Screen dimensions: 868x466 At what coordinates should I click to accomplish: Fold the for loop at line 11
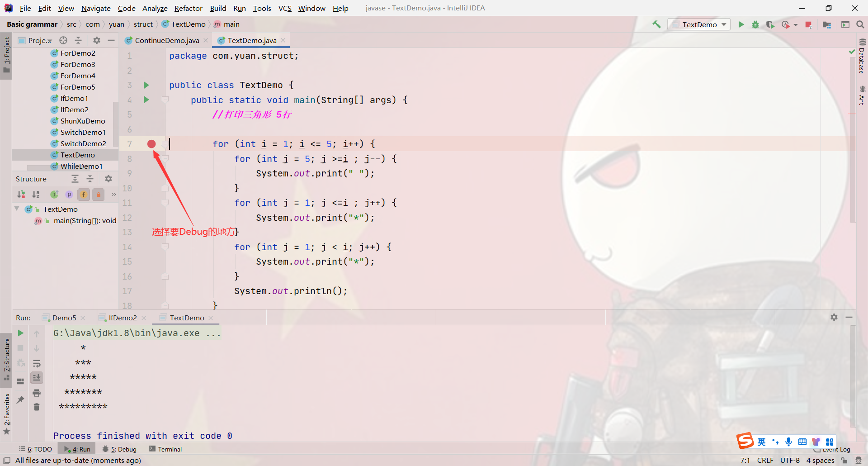165,203
